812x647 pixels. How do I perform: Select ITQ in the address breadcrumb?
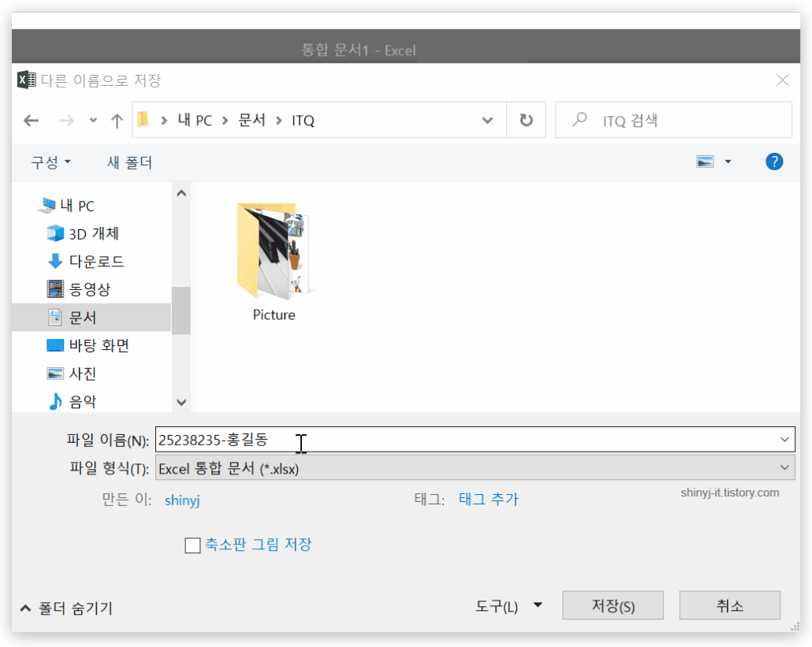pyautogui.click(x=303, y=121)
